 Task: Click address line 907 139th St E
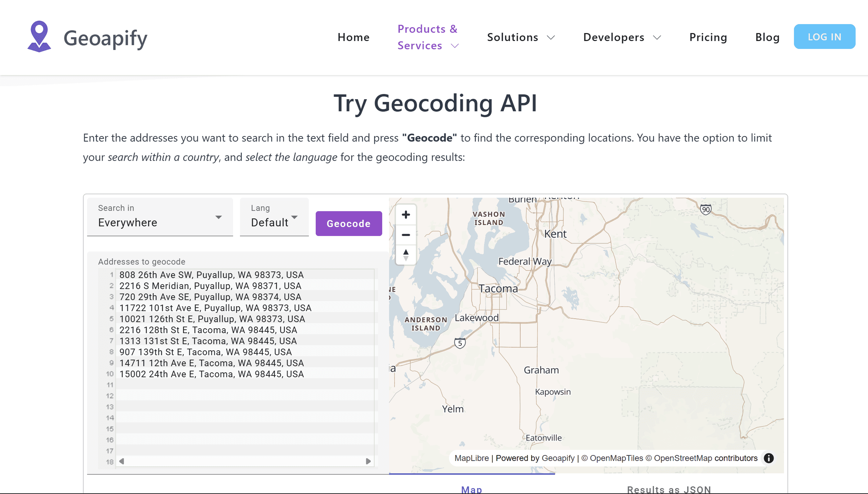tap(206, 352)
